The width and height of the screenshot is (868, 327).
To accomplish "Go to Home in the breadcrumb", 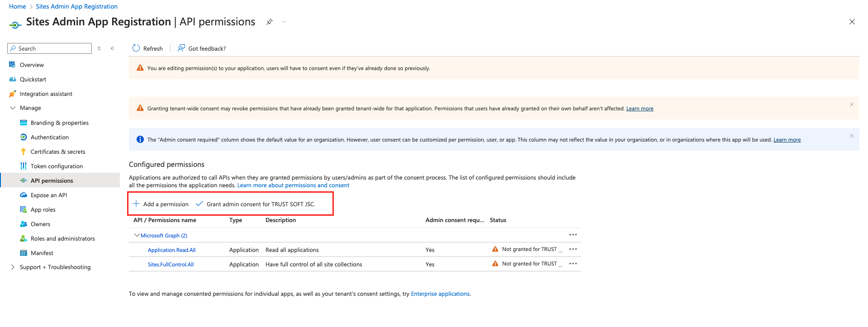I will tap(17, 6).
